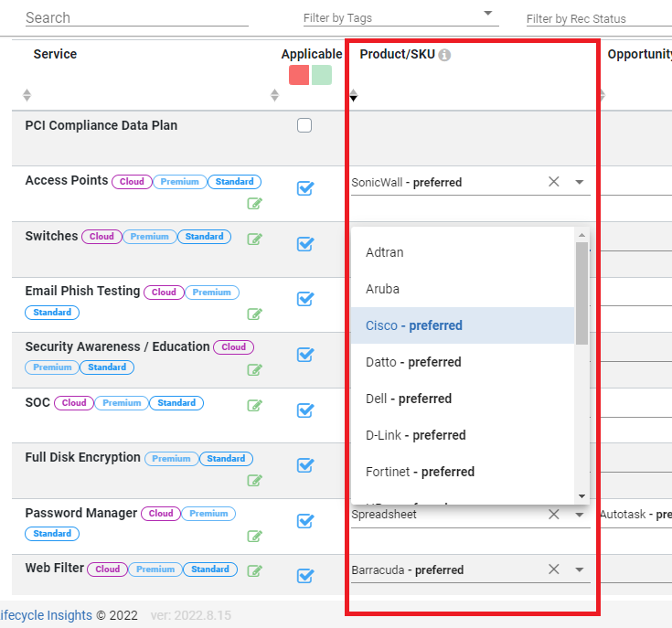The image size is (672, 628).
Task: Focus the Search input field
Action: pyautogui.click(x=137, y=17)
